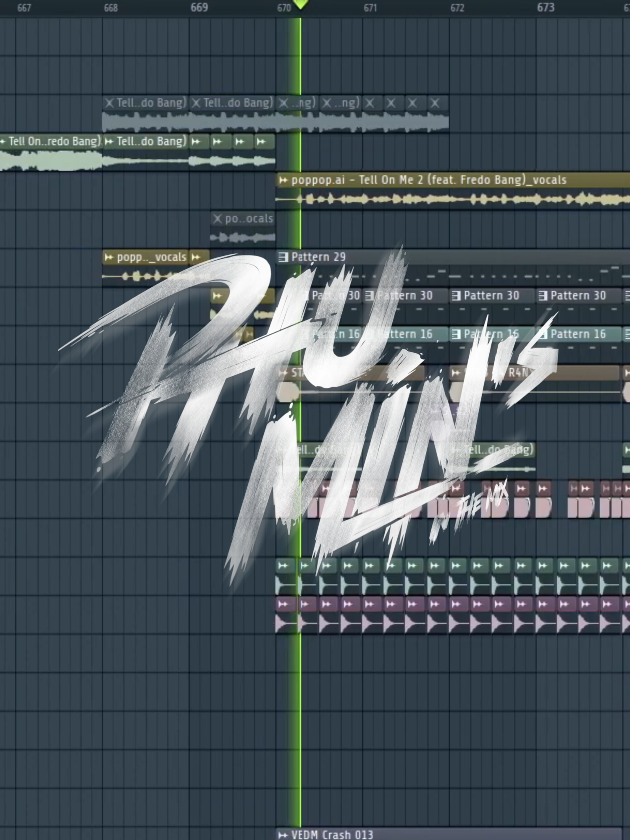Jump to bar 673 on the ruler
This screenshot has width=630, height=840.
[546, 8]
